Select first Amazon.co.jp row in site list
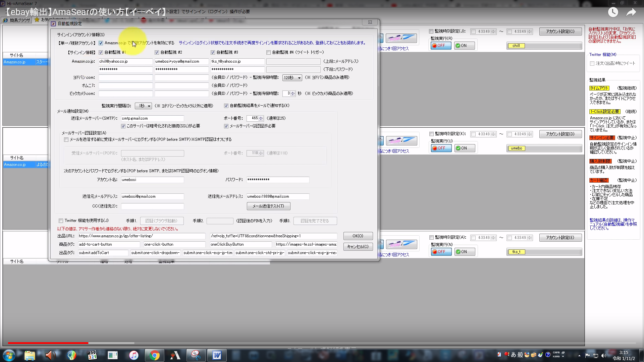 (x=26, y=62)
